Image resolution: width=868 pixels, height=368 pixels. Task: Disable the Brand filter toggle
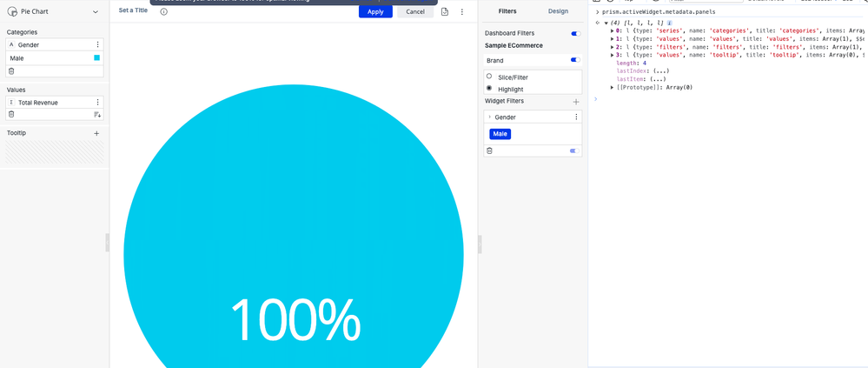574,60
